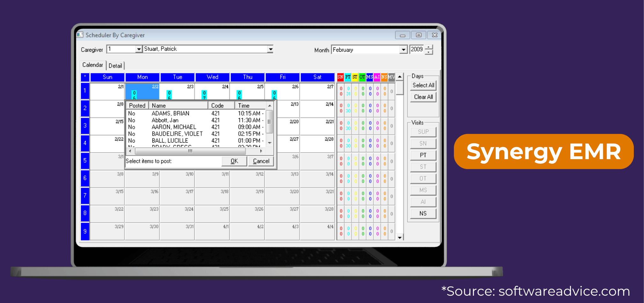Select the Calendar tab
Screen dimensions: 644x303
(92, 65)
